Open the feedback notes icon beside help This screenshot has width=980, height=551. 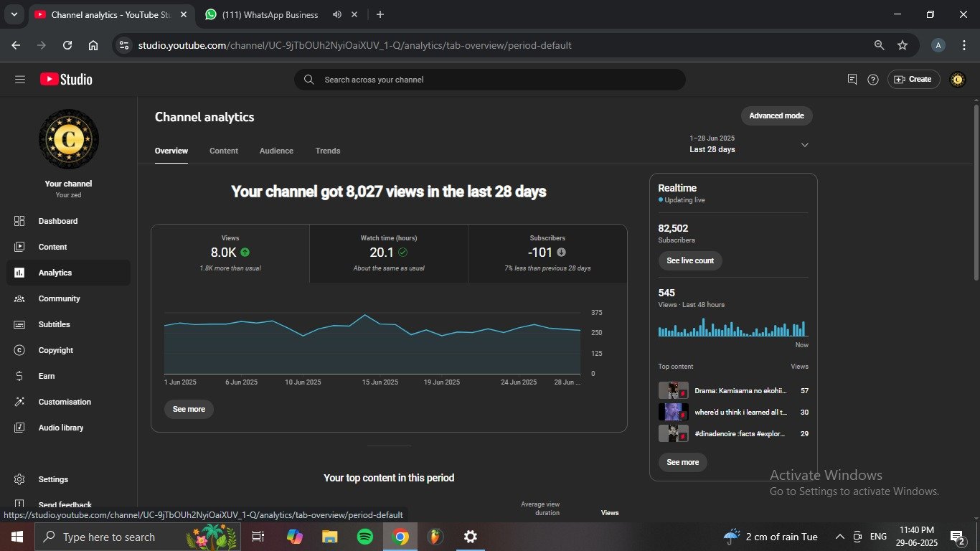[x=852, y=80]
